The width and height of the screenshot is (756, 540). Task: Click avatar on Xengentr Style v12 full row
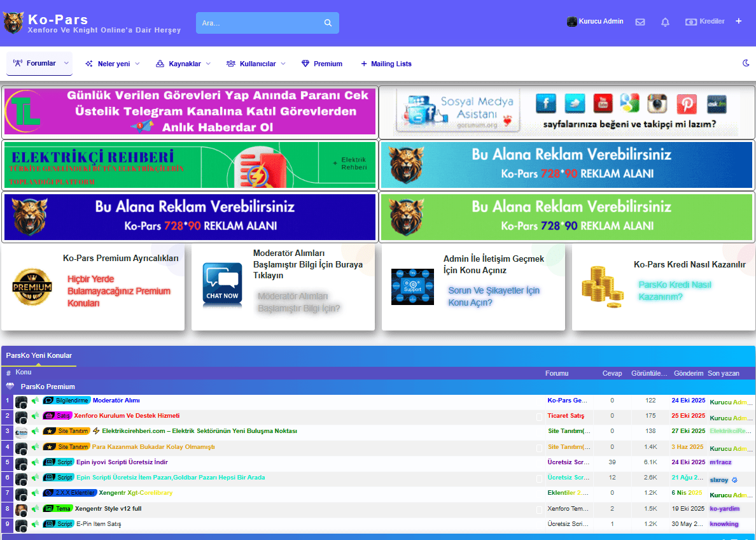tap(21, 509)
